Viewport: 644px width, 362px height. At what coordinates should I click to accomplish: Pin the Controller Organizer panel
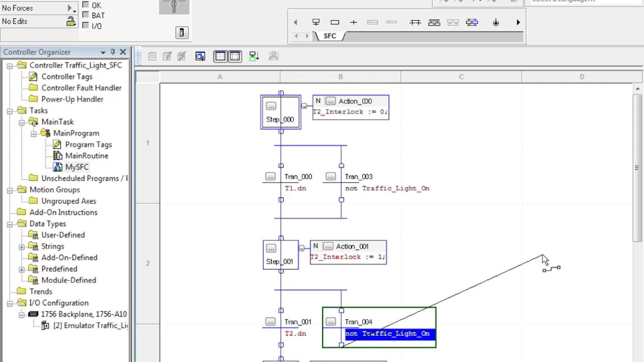pos(113,52)
